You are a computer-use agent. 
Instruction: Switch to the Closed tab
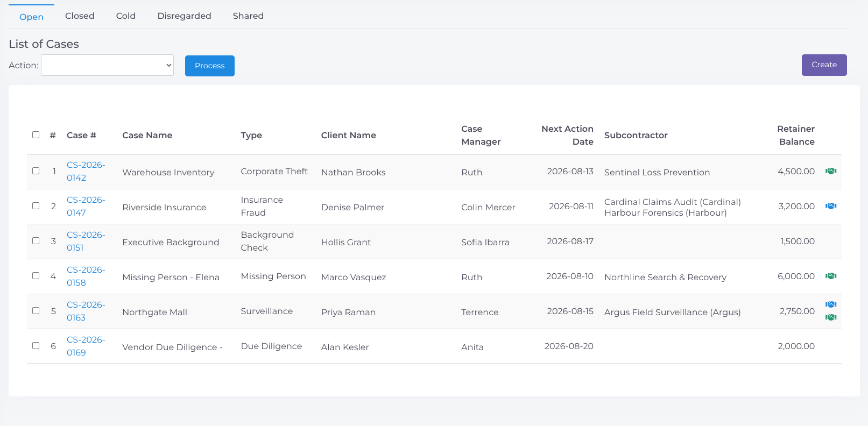[x=80, y=16]
